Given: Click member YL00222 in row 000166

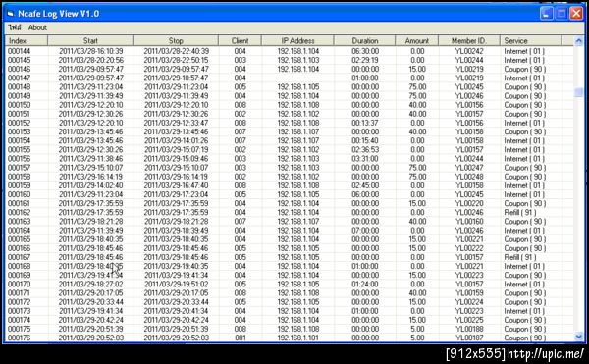Looking at the screenshot, I should point(469,248).
